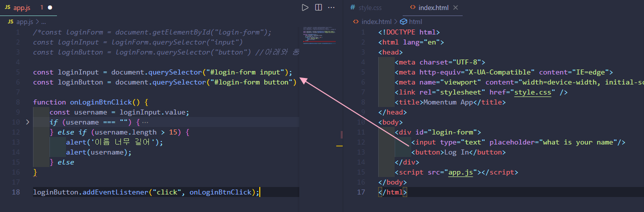The height and width of the screenshot is (212, 644).
Task: Click the username.length > 15 condition
Action: point(136,132)
